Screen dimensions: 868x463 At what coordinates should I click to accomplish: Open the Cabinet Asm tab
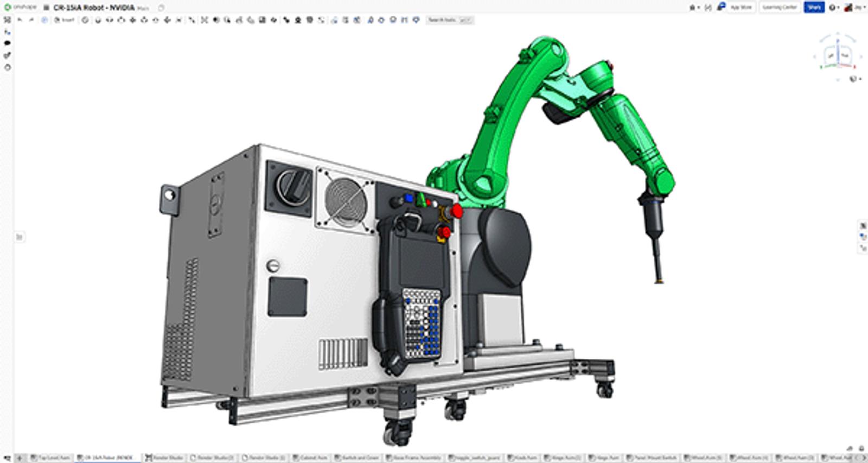coord(310,458)
